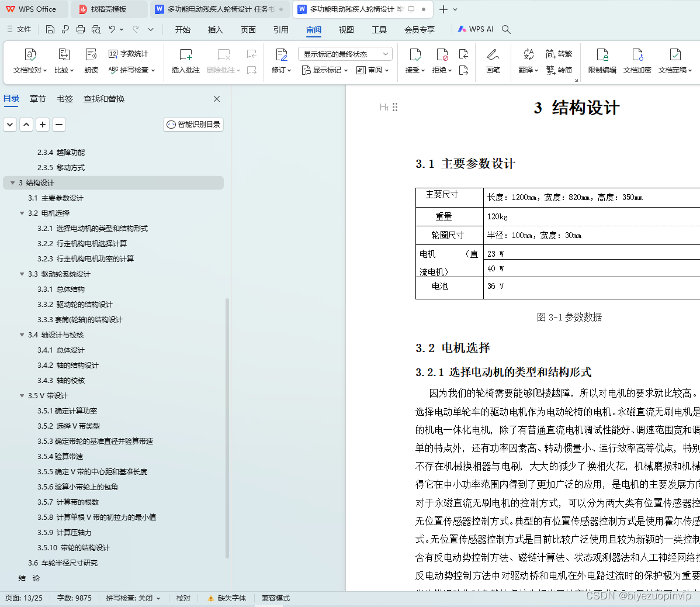This screenshot has height=607, width=700.
Task: Click the 修订 track changes icon
Action: pyautogui.click(x=281, y=61)
